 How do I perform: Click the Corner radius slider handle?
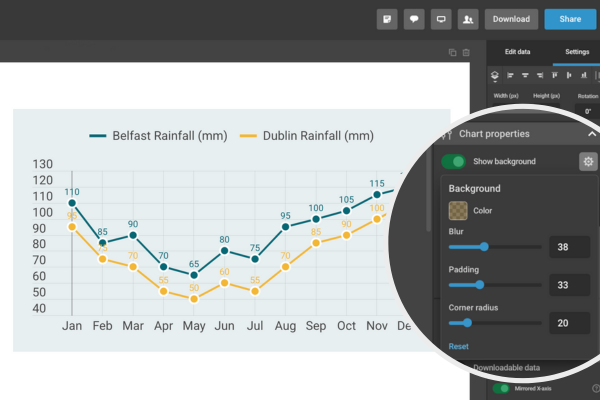467,323
